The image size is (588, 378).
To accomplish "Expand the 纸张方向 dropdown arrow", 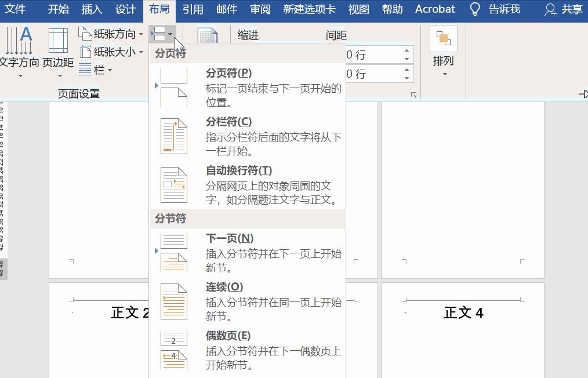I will tap(141, 34).
